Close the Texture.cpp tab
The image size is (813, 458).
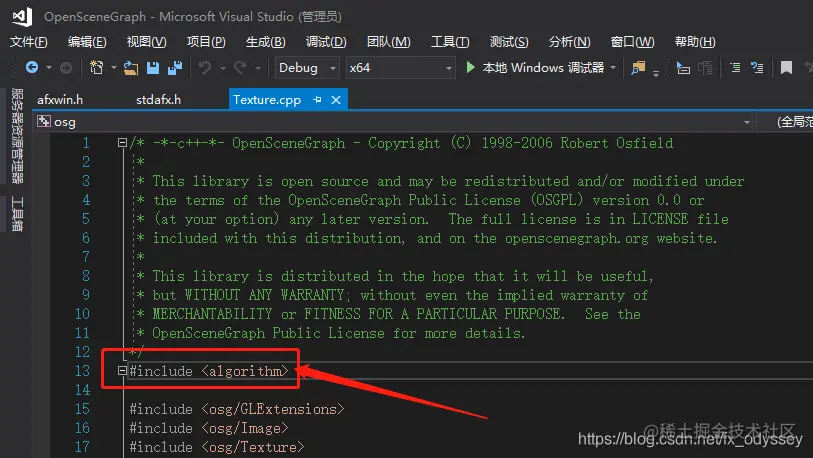pyautogui.click(x=336, y=100)
